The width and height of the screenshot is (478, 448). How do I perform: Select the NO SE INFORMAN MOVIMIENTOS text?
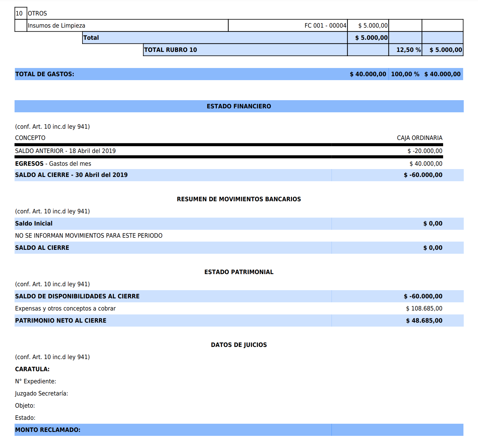click(89, 236)
